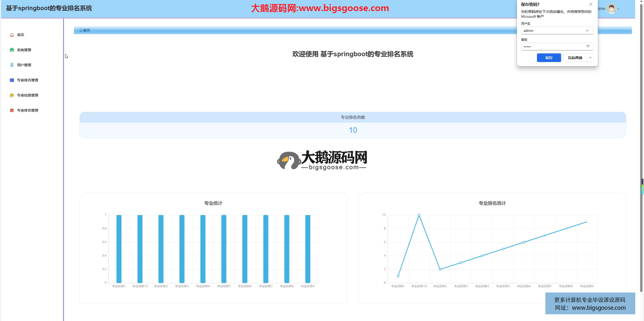Expand the chevron next to user avatar
Viewport: 644px width, 321px height.
pyautogui.click(x=619, y=9)
